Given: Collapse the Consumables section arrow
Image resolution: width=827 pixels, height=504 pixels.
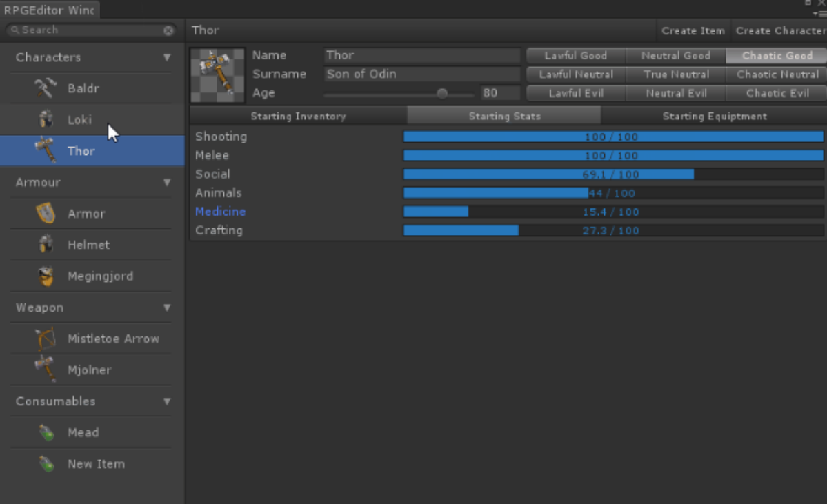Looking at the screenshot, I should tap(167, 401).
